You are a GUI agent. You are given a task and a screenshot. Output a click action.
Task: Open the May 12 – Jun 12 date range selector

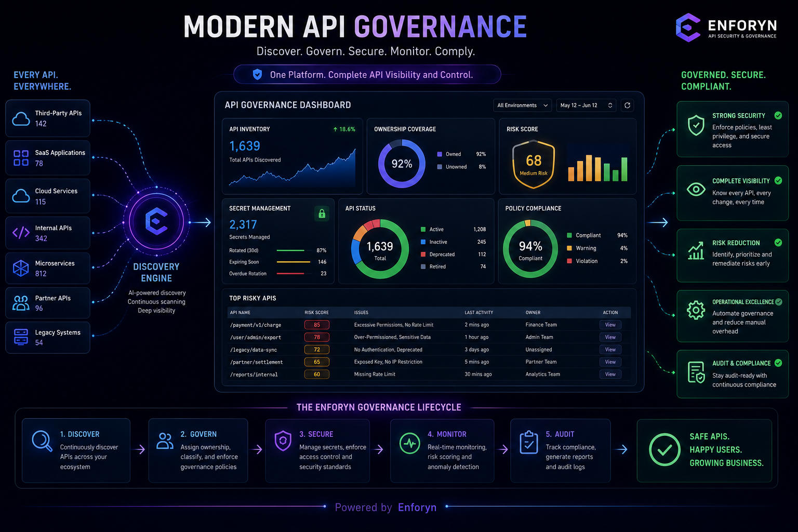click(x=586, y=105)
